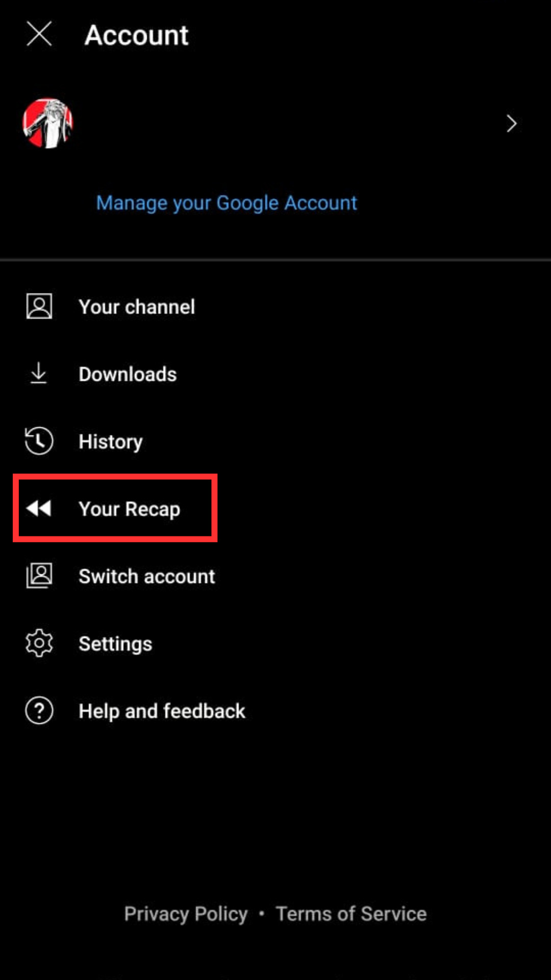This screenshot has width=551, height=980.
Task: Open the Terms of Service link
Action: [351, 914]
